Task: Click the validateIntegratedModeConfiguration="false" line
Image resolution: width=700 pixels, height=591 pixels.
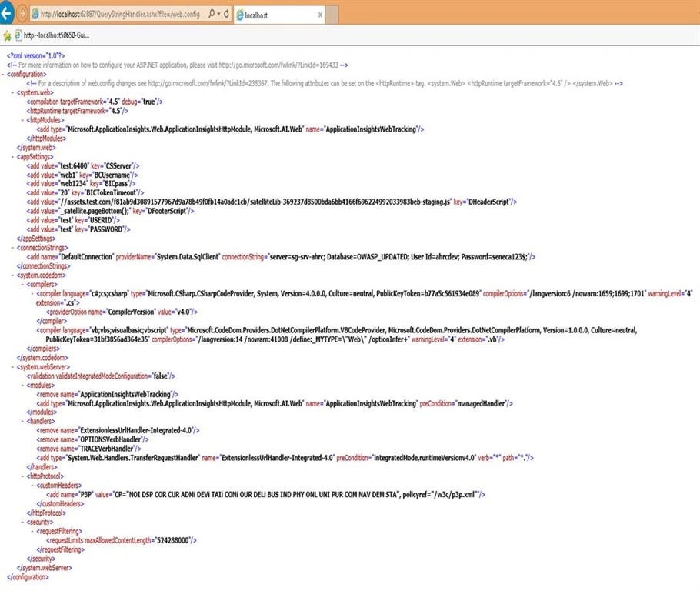Action: pyautogui.click(x=101, y=376)
